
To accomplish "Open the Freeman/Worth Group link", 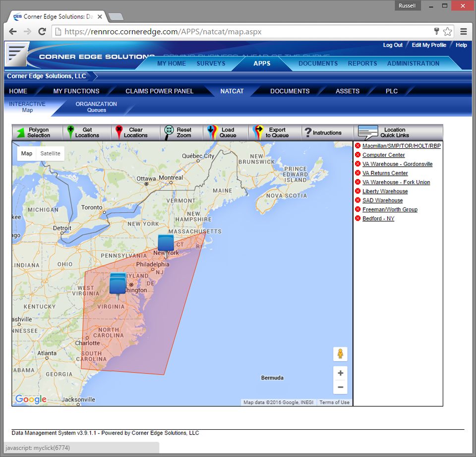I will pyautogui.click(x=390, y=210).
